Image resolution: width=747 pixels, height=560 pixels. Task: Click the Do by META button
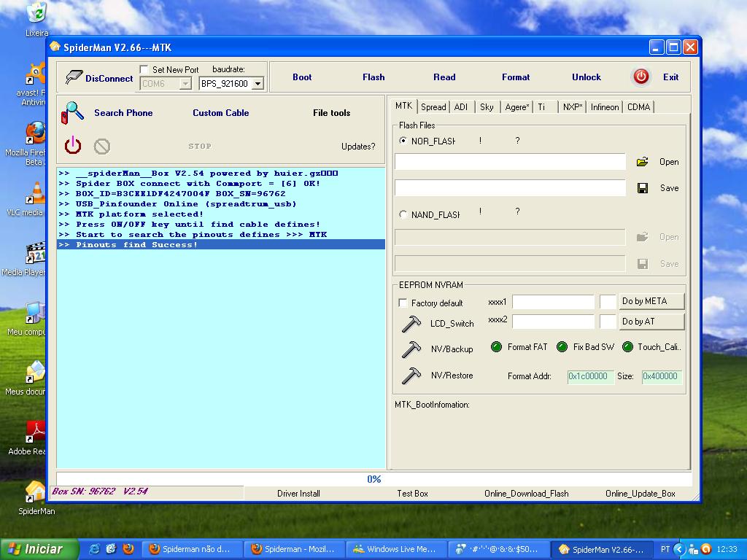click(x=651, y=301)
